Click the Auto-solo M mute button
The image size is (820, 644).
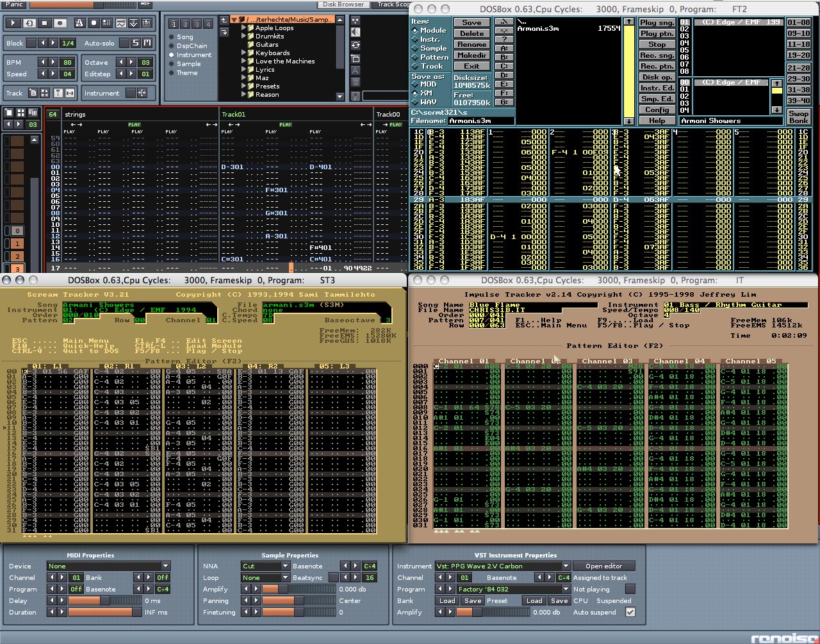point(147,43)
